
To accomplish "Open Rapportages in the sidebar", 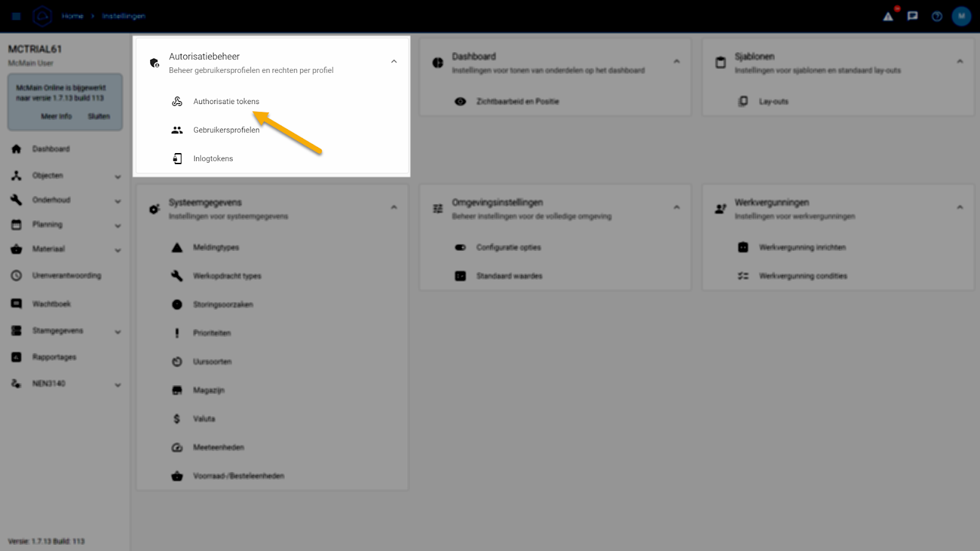I will click(x=54, y=357).
